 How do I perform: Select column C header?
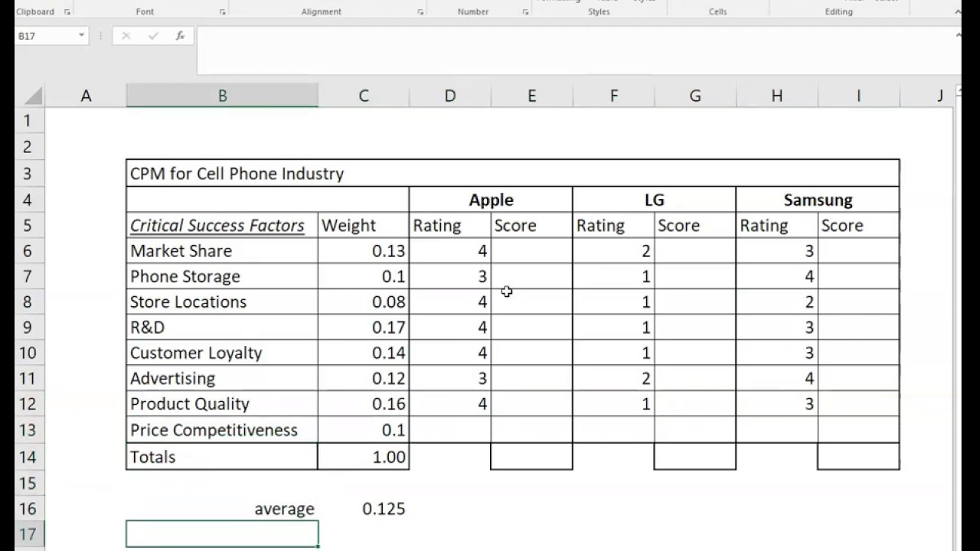coord(364,96)
